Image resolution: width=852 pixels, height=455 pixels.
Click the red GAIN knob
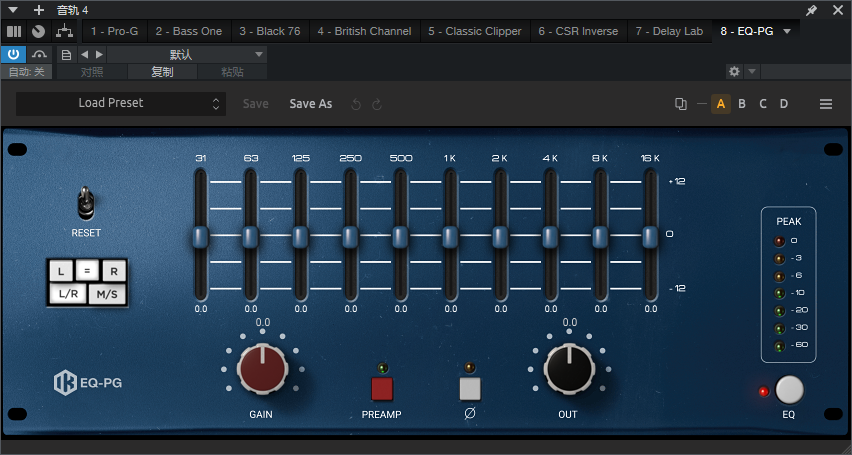[x=262, y=369]
